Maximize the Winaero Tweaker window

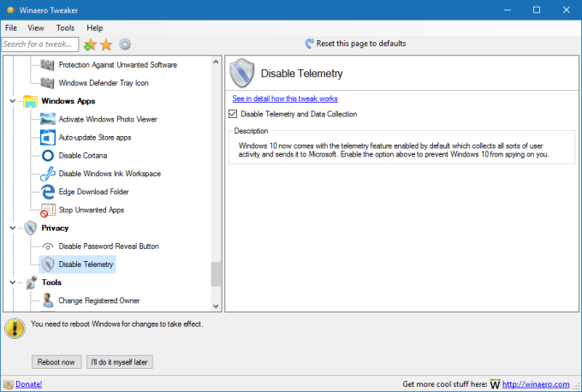point(537,10)
